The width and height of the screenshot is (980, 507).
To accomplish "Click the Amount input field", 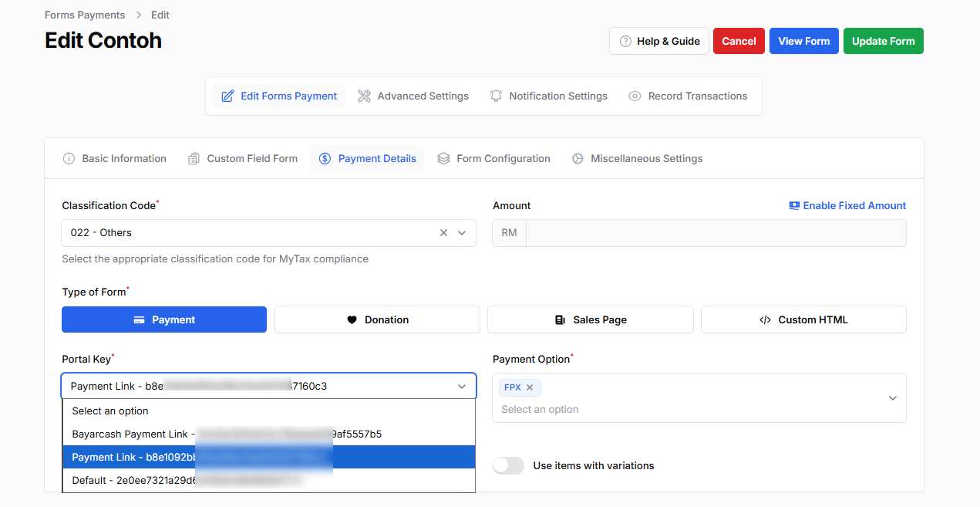I will tap(715, 232).
